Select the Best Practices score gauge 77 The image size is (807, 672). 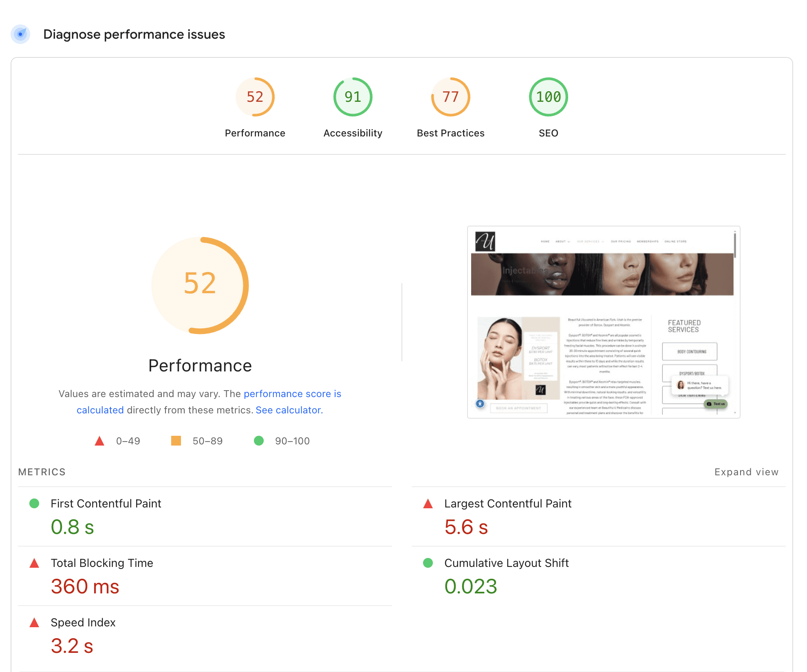tap(450, 97)
